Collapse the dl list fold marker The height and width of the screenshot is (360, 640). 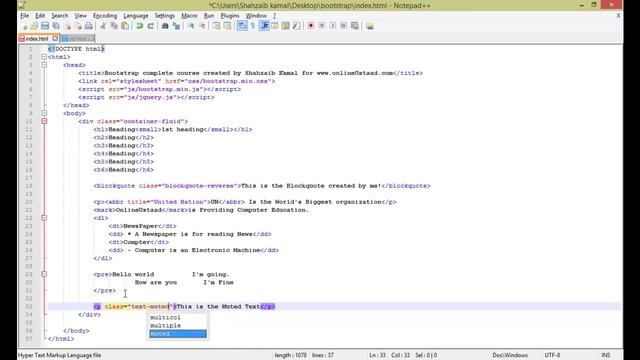(44, 218)
